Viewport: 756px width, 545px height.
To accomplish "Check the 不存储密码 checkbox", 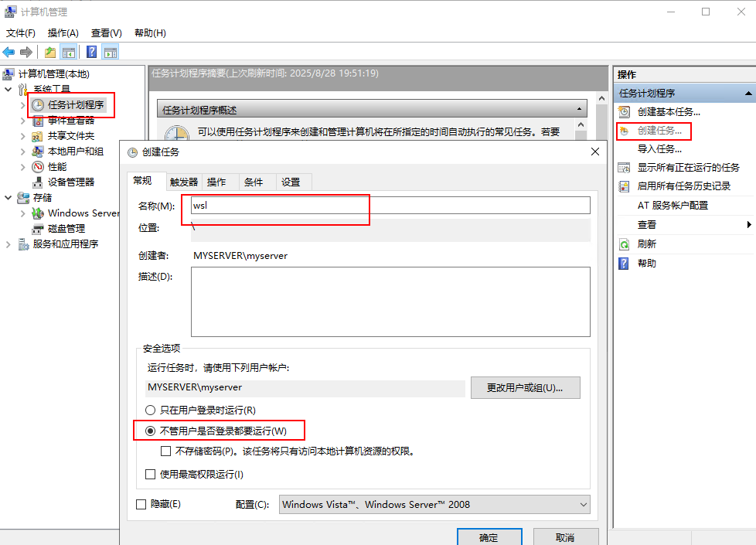I will pos(166,451).
